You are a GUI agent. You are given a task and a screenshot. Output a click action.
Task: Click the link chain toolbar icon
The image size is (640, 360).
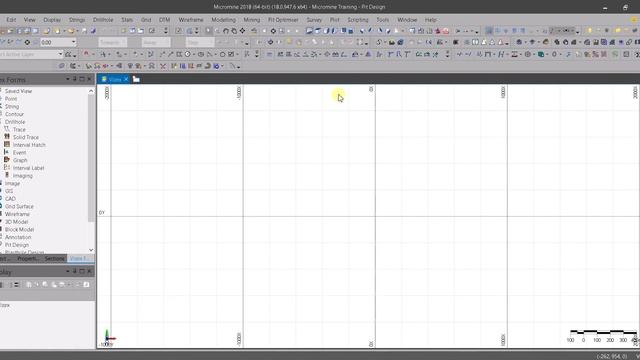tap(629, 42)
